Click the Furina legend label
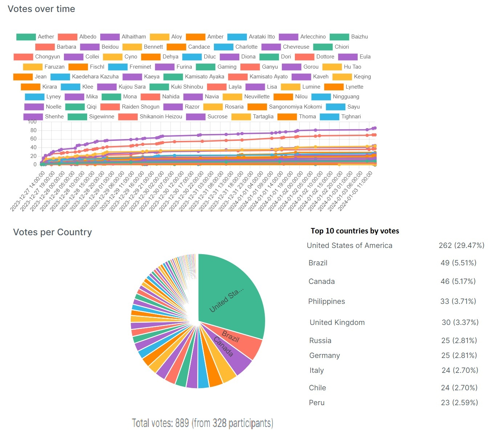Image resolution: width=491 pixels, height=448 pixels. tap(184, 67)
